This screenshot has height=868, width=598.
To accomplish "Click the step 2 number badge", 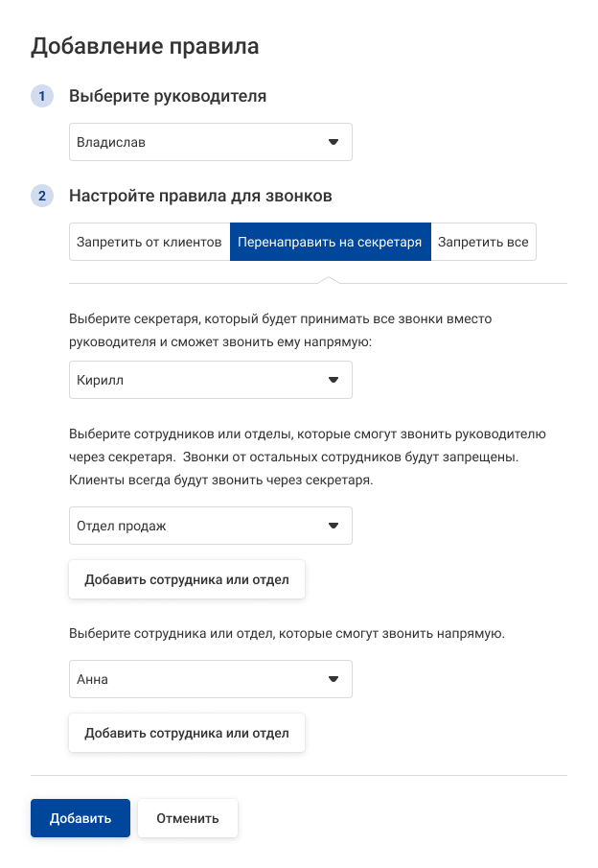I will click(x=42, y=197).
